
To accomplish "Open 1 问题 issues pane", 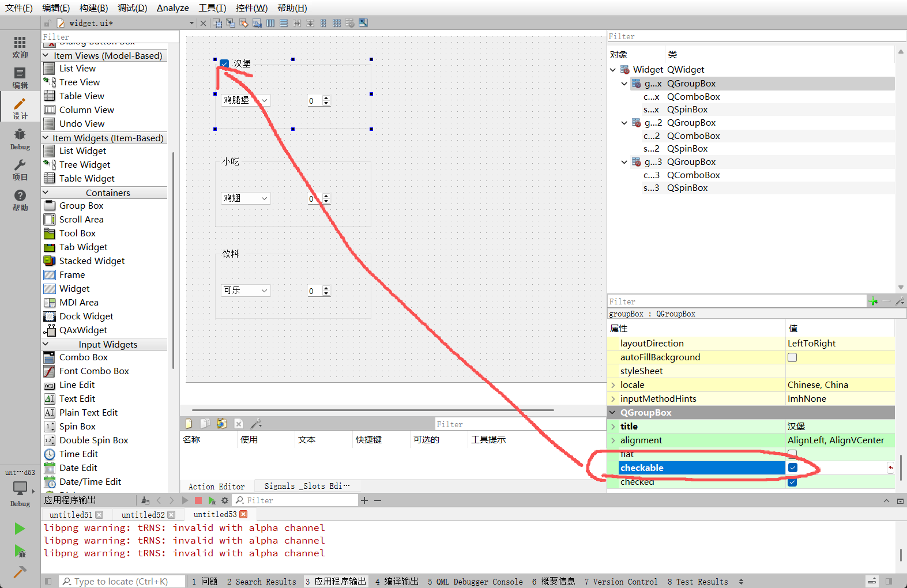I will [205, 582].
